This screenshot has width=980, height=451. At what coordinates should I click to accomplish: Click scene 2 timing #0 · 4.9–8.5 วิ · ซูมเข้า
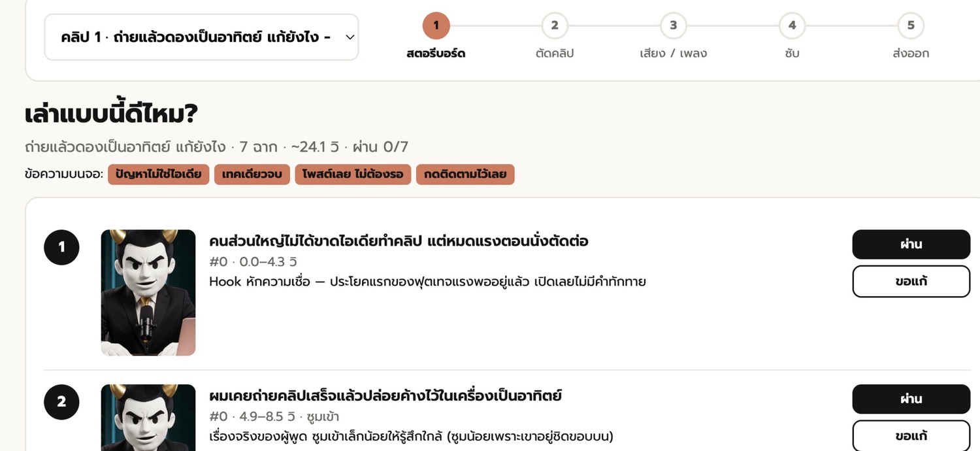click(274, 417)
